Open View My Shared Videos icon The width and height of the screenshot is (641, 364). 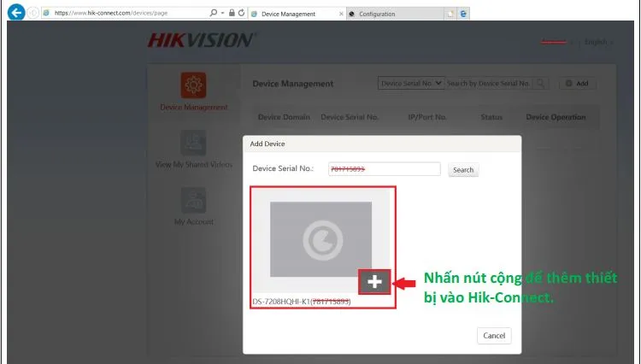tap(193, 143)
